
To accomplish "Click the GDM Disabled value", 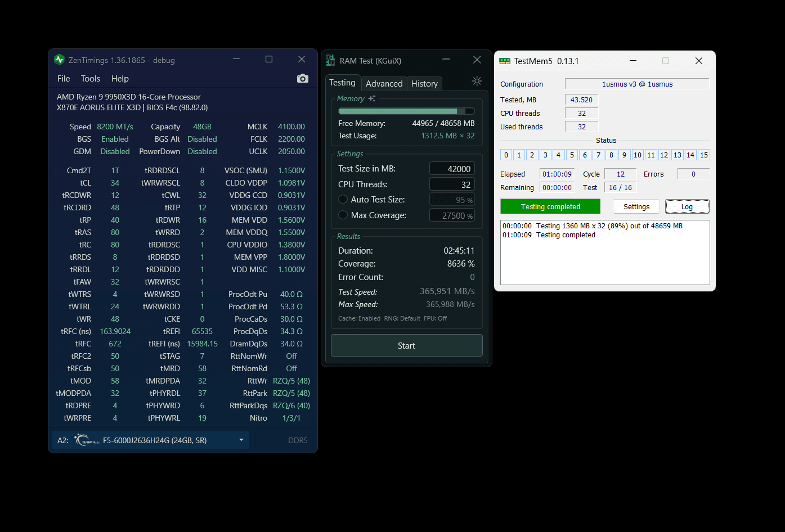I will 115,151.
